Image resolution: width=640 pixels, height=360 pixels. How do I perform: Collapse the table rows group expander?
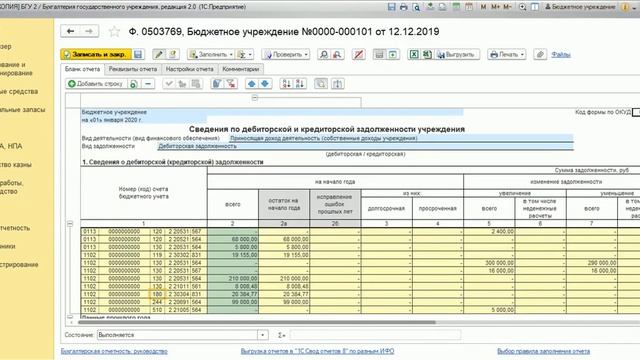(70, 224)
